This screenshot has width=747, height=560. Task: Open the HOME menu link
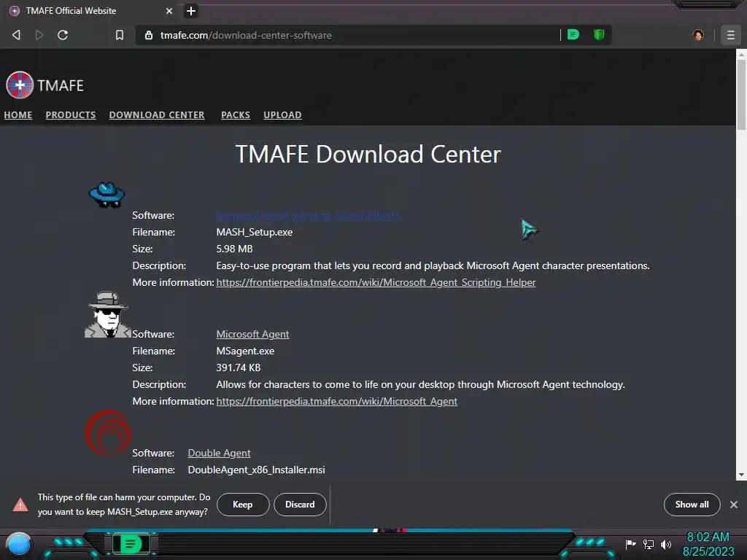click(x=18, y=114)
